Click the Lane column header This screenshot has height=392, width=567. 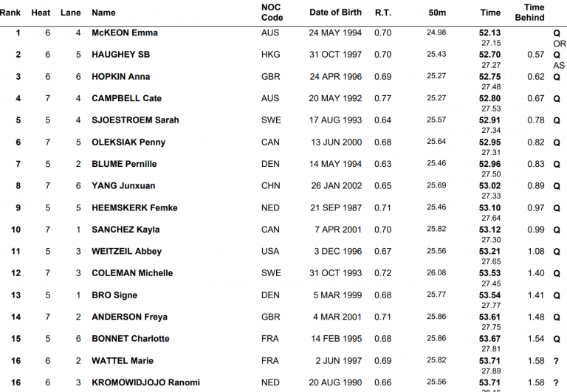71,13
